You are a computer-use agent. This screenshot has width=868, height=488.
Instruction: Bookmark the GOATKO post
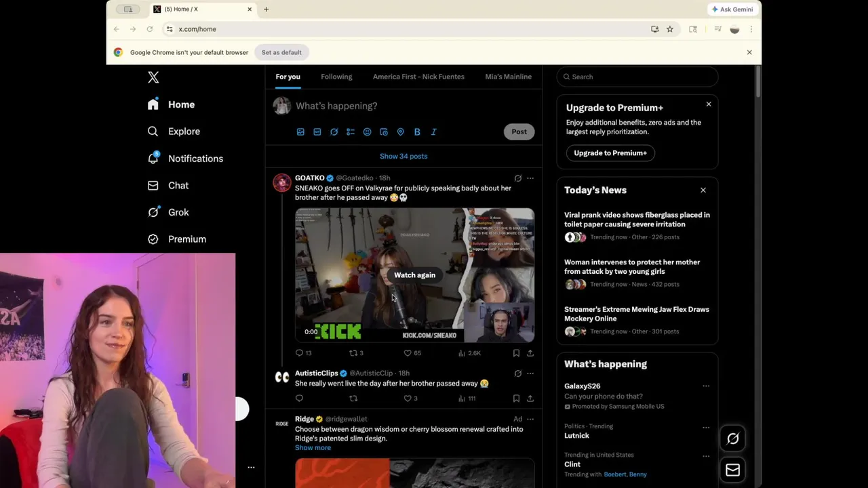tap(516, 353)
